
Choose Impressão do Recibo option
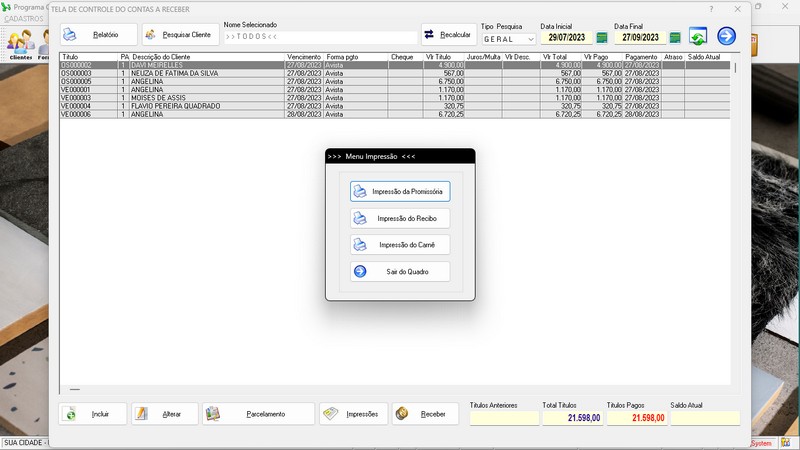tap(400, 218)
